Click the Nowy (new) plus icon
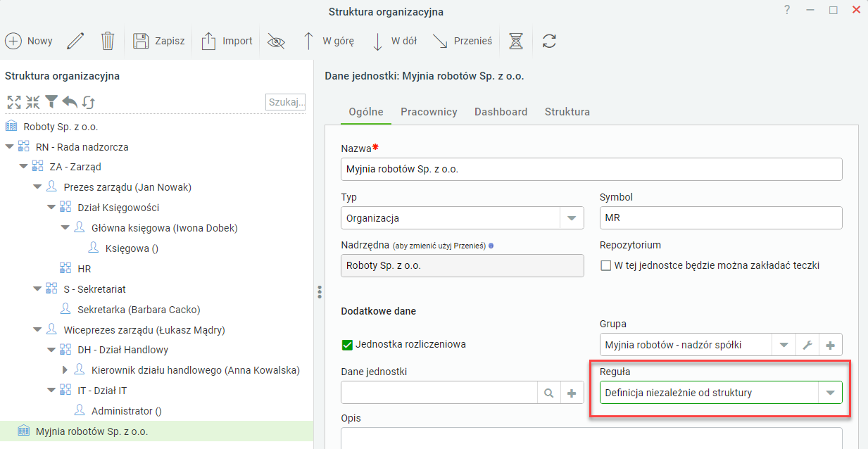868x449 pixels. pyautogui.click(x=13, y=41)
